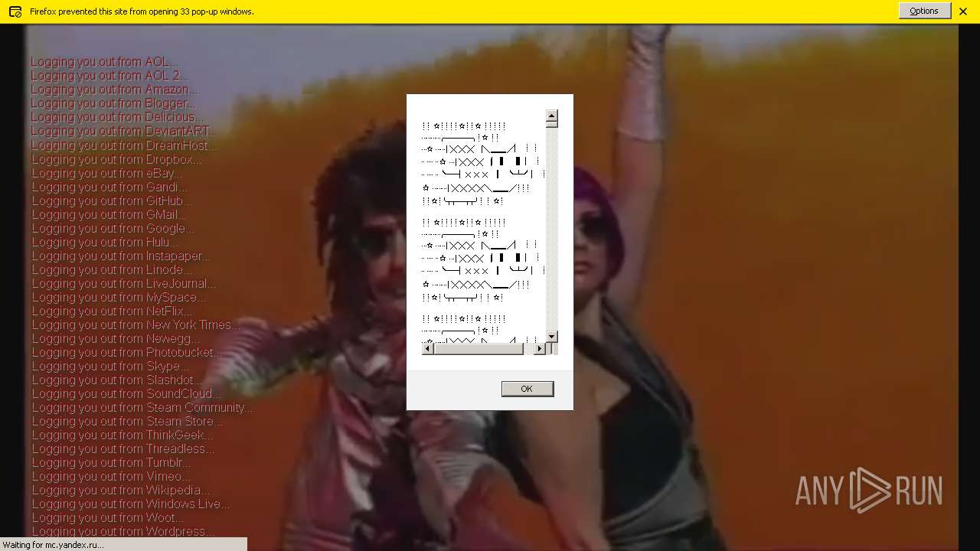The image size is (980, 551).
Task: Click the text 'Logging you out from Steam Store...'
Action: tap(128, 421)
